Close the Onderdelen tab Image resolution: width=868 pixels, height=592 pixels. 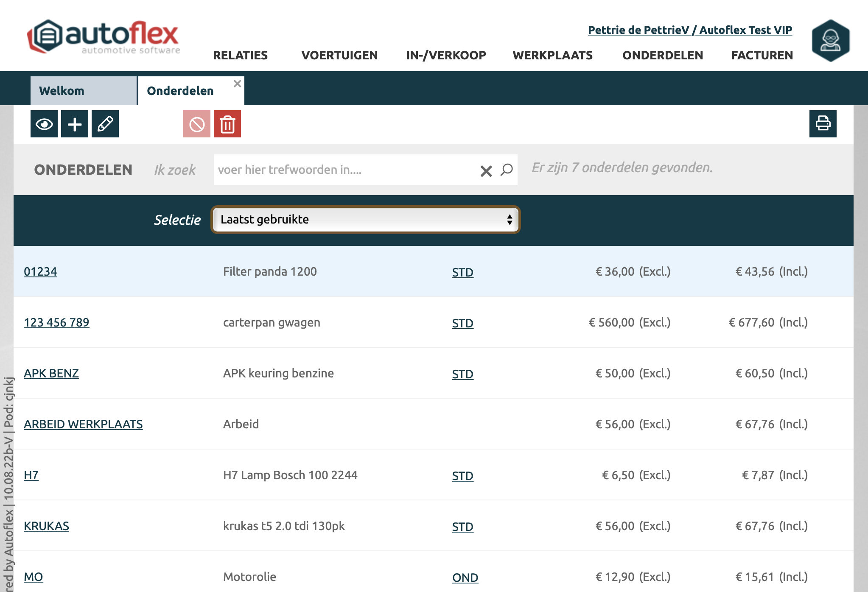(238, 84)
